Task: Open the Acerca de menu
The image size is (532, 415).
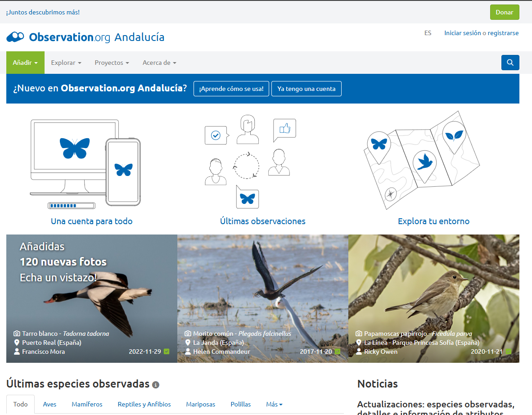Action: 159,63
